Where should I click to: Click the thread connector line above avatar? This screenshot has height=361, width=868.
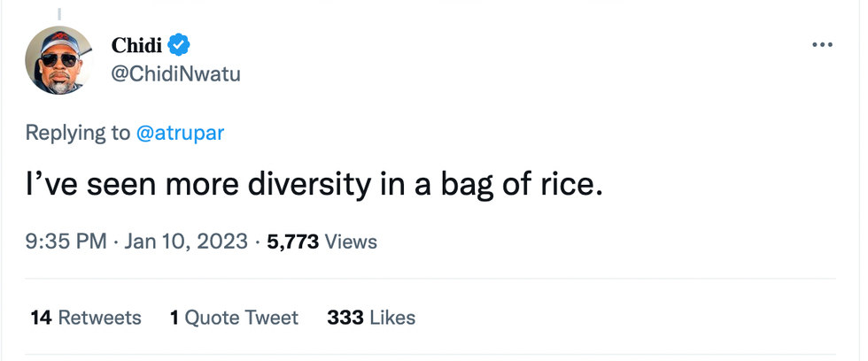(x=59, y=12)
